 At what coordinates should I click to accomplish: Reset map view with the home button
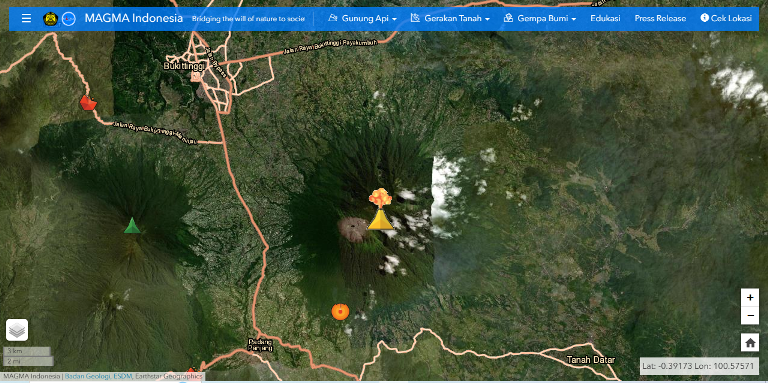pos(750,342)
